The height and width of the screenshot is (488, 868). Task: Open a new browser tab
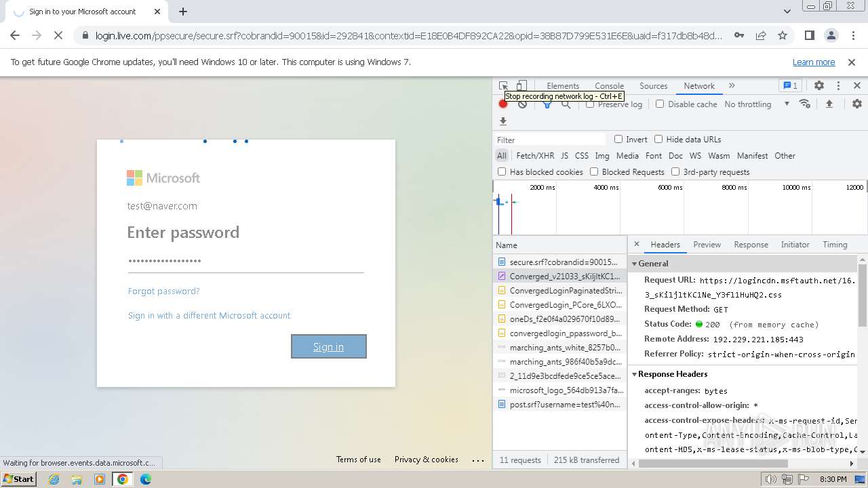(x=183, y=12)
